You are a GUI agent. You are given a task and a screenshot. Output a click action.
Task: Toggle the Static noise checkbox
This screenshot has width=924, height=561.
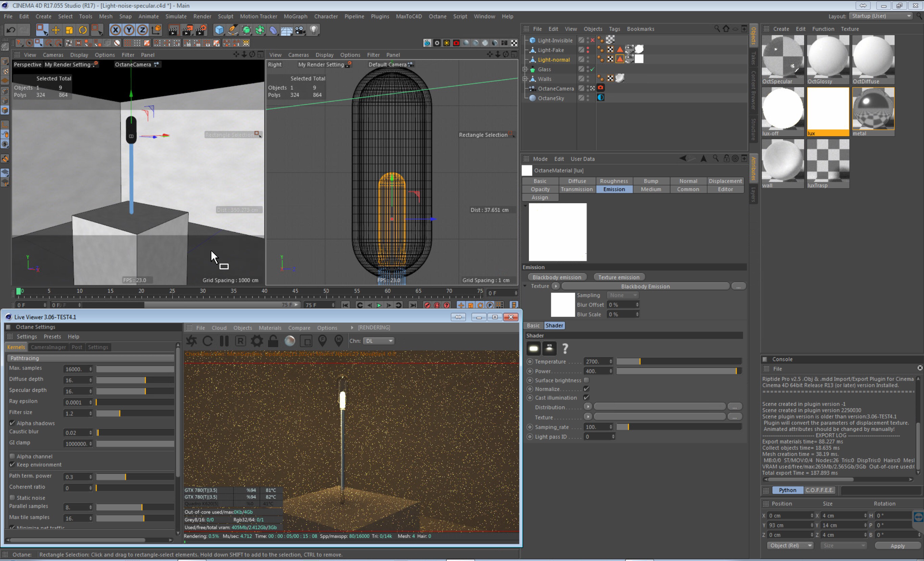tap(13, 498)
